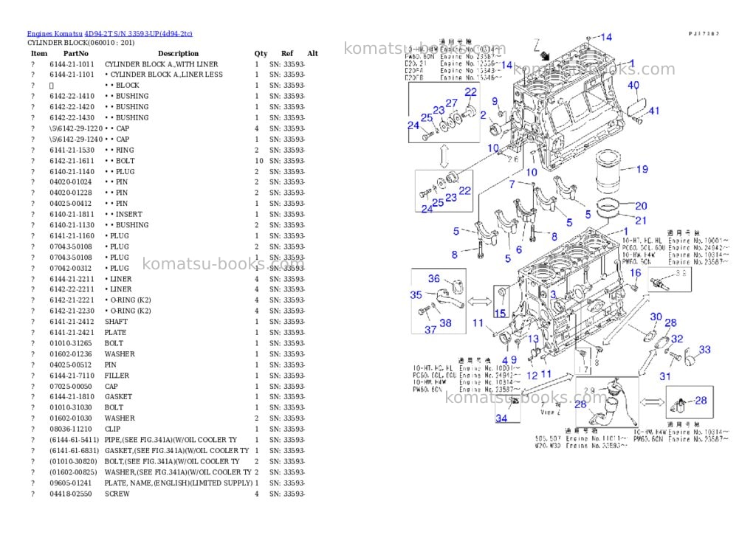Select part number 04025-00412
This screenshot has height=535, width=756.
click(70, 204)
